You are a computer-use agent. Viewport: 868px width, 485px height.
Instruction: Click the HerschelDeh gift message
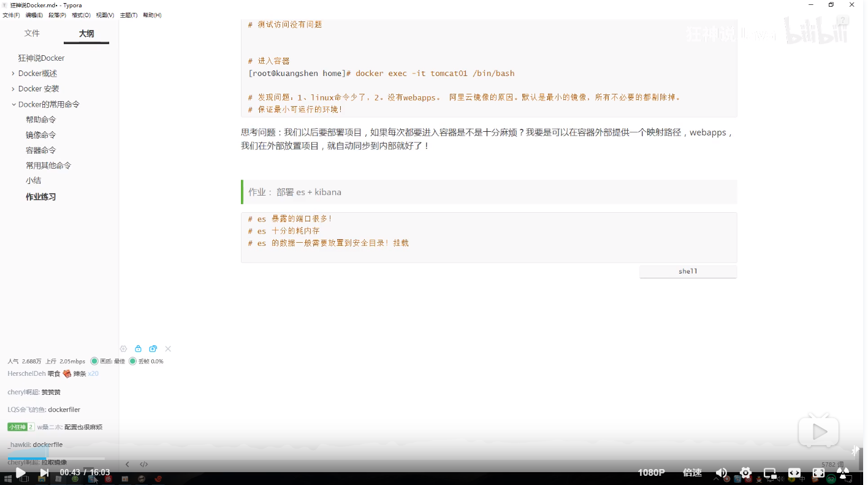coord(53,374)
